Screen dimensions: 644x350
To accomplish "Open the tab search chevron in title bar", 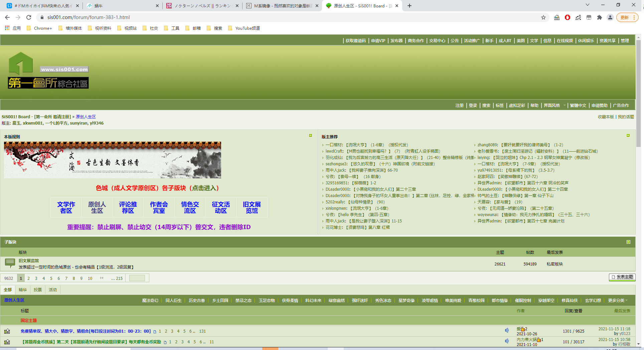I will coord(587,5).
